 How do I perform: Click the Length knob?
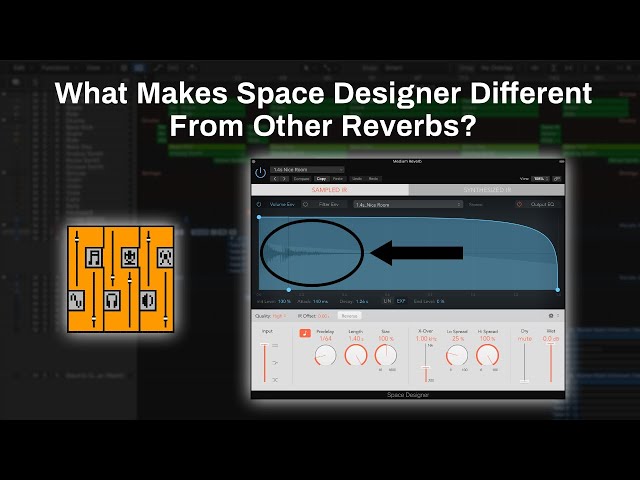[356, 355]
